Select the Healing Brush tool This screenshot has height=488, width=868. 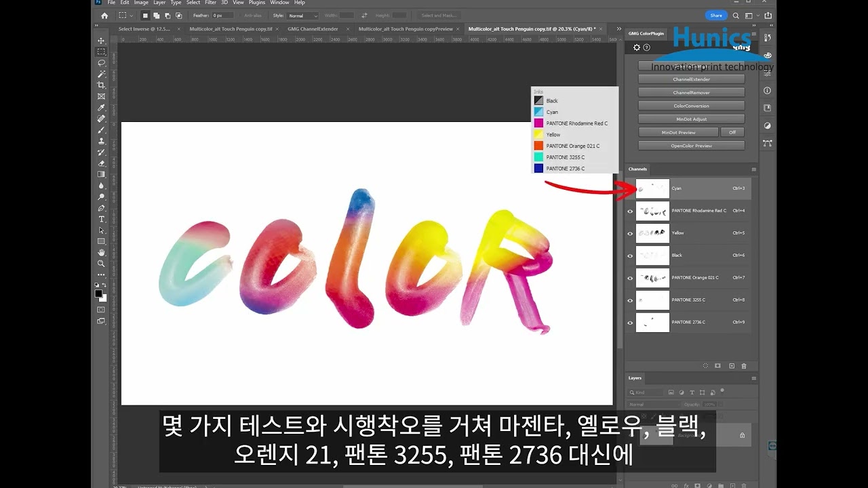pyautogui.click(x=101, y=119)
